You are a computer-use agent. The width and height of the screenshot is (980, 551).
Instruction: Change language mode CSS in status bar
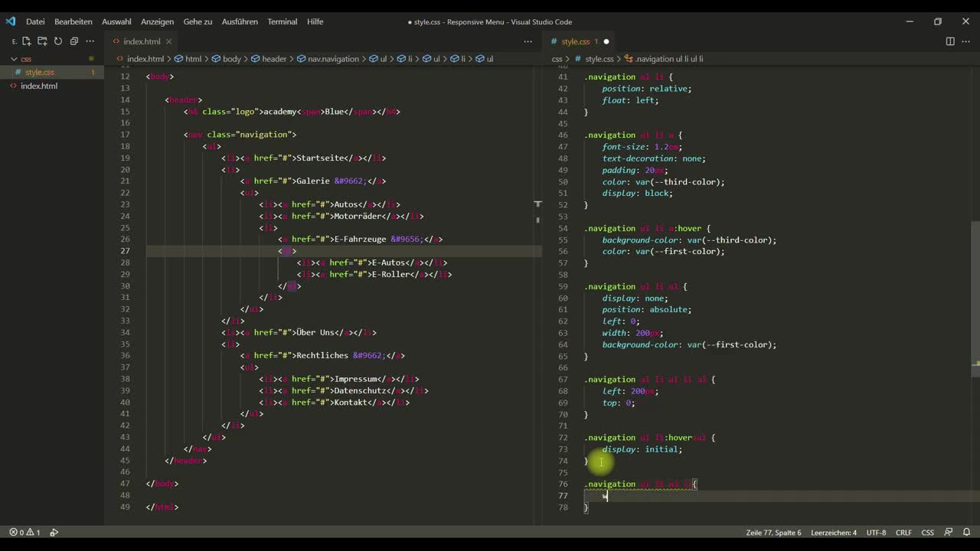[x=927, y=532]
